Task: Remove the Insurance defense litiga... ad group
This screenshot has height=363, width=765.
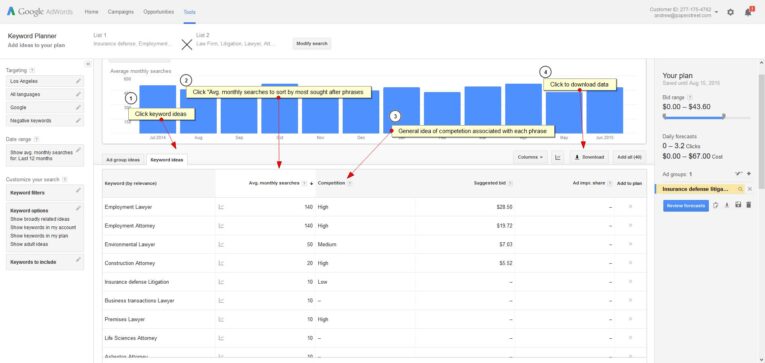Action: click(x=750, y=189)
